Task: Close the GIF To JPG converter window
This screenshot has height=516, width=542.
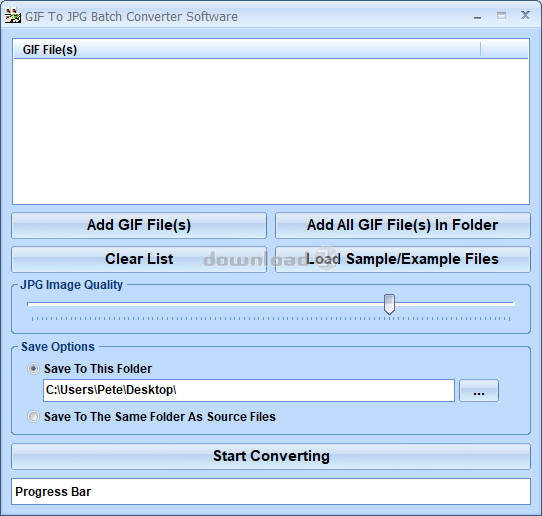Action: [525, 15]
